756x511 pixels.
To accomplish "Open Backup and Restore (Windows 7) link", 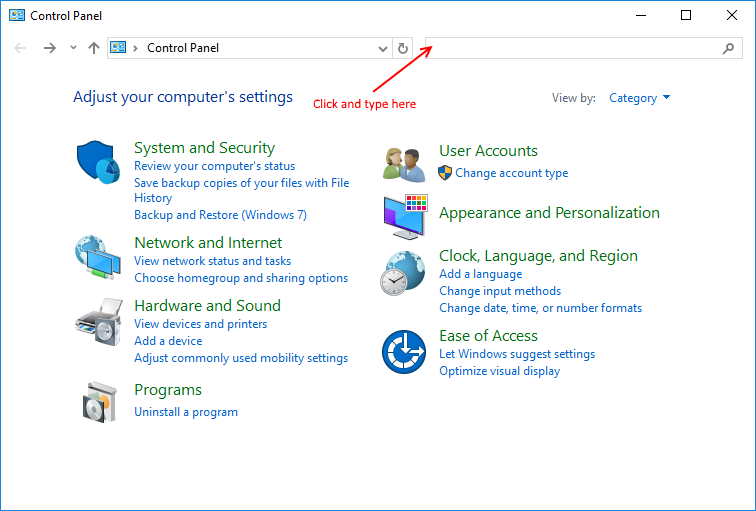I will tap(220, 215).
